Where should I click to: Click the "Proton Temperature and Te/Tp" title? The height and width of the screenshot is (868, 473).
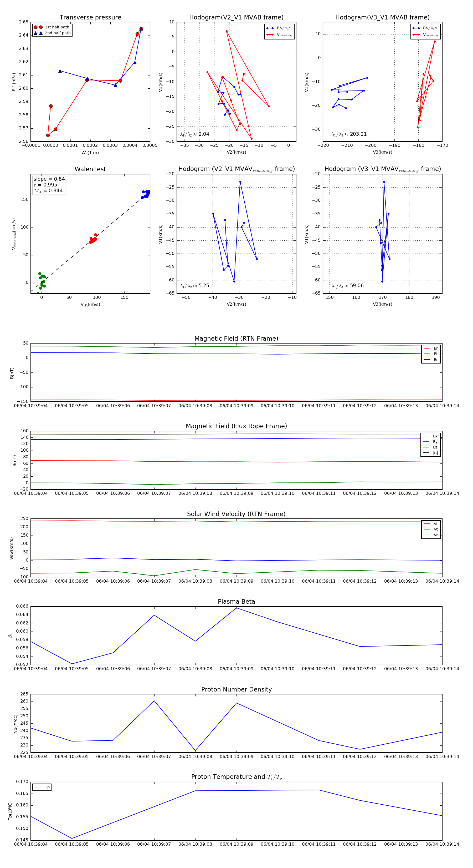236,777
